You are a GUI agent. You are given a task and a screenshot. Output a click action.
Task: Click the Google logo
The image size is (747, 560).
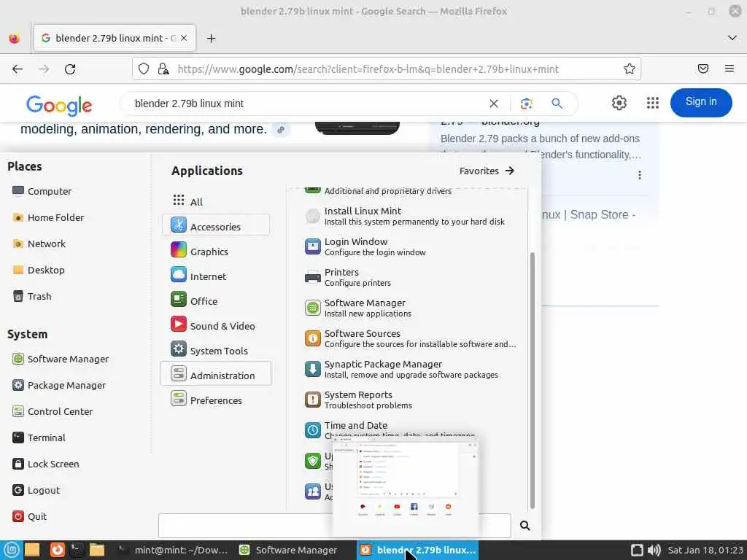[59, 105]
